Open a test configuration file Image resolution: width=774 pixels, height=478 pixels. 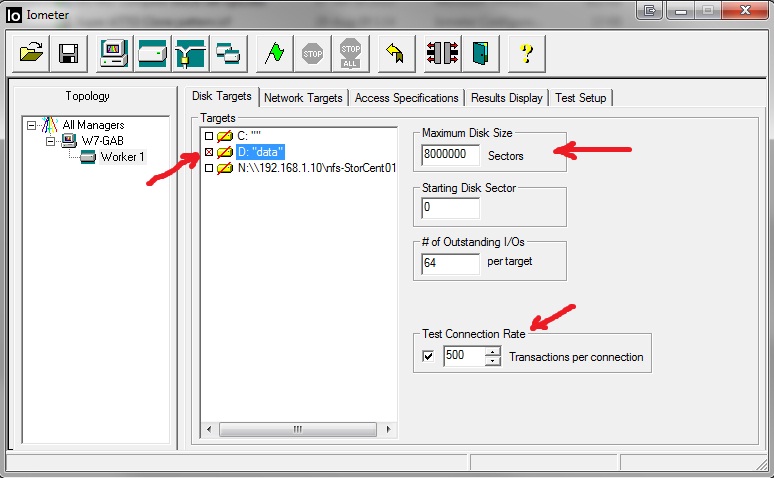pyautogui.click(x=31, y=53)
